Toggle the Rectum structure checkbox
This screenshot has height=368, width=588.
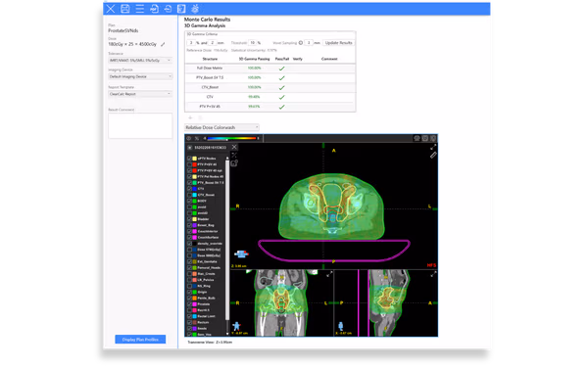pos(189,322)
